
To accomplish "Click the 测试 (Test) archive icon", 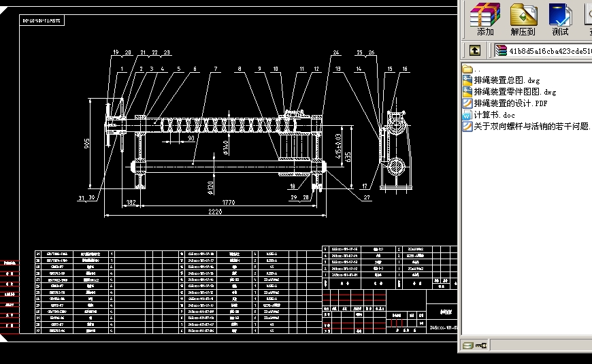I will click(x=560, y=18).
